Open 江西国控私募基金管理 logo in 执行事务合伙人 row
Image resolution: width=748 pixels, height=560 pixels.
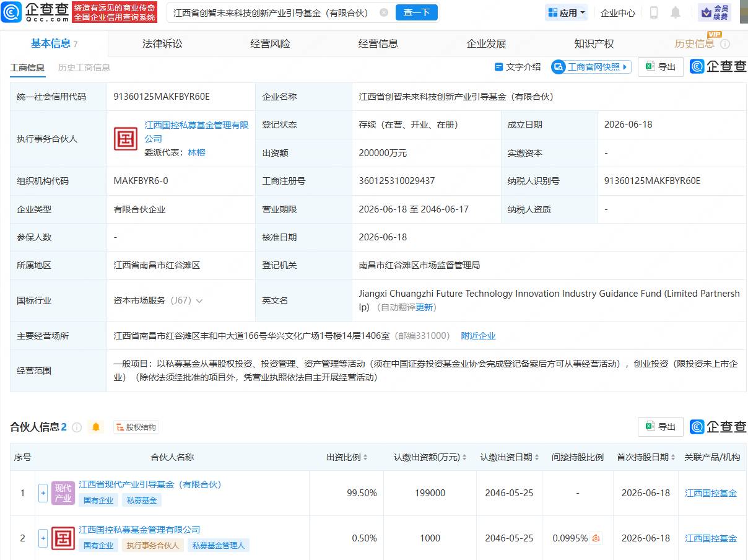tap(126, 139)
